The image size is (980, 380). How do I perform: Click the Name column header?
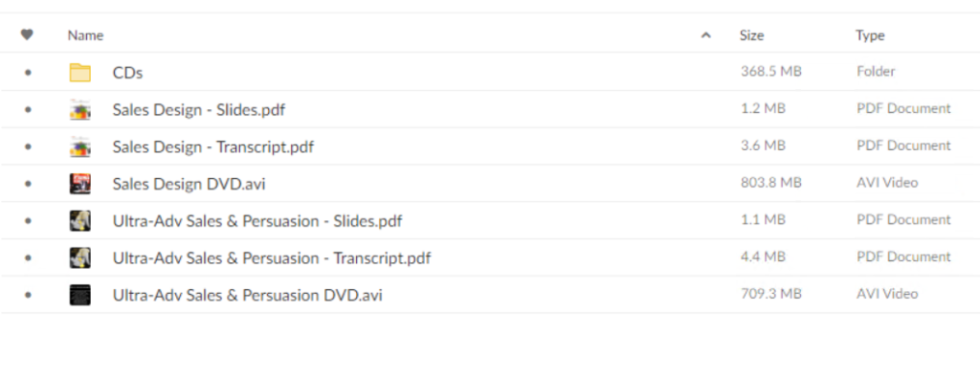pyautogui.click(x=85, y=35)
